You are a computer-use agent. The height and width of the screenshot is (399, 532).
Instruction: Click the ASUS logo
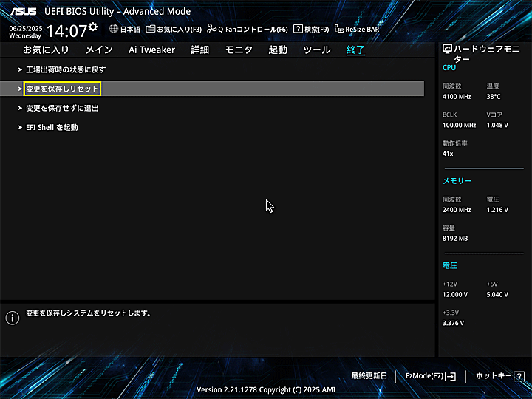pos(23,12)
